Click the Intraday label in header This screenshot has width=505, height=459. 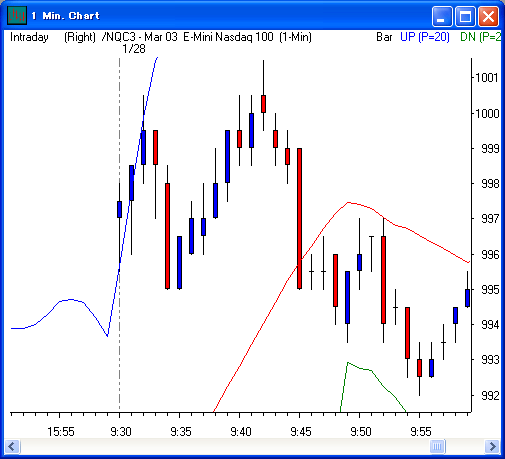tap(29, 37)
